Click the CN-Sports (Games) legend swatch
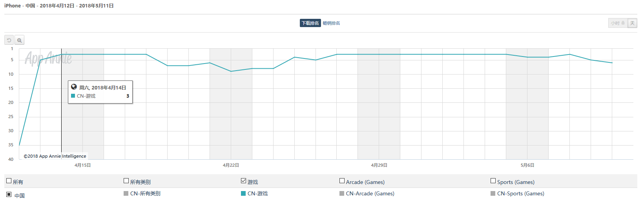 point(493,193)
